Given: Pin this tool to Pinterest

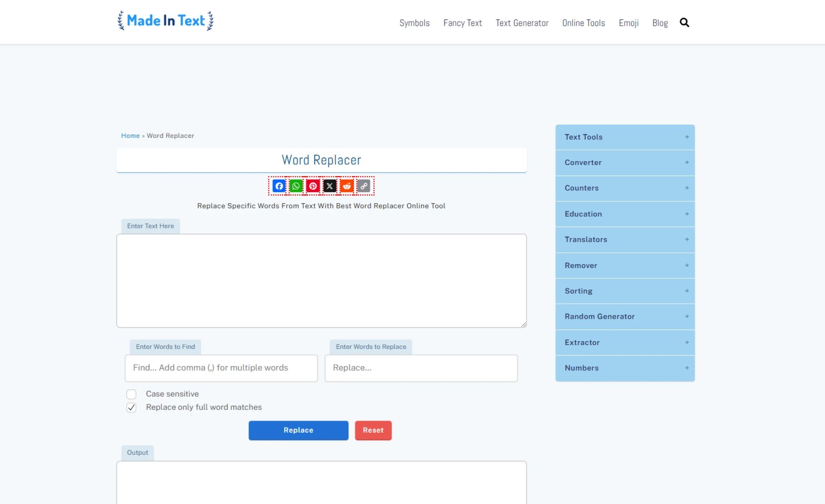Looking at the screenshot, I should [x=312, y=186].
